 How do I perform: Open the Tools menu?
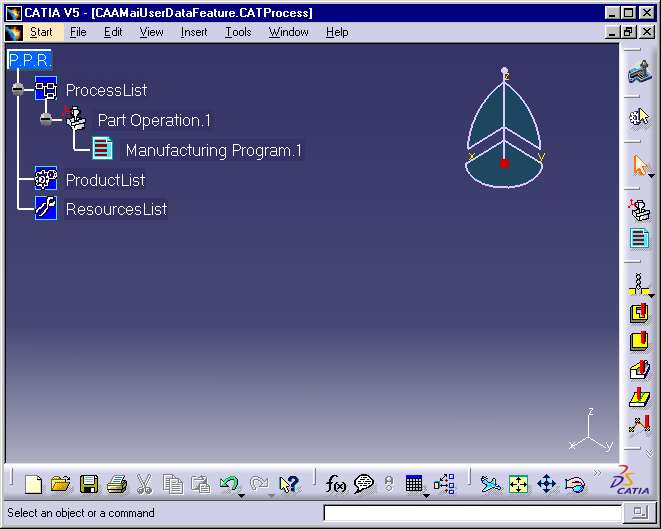point(238,32)
